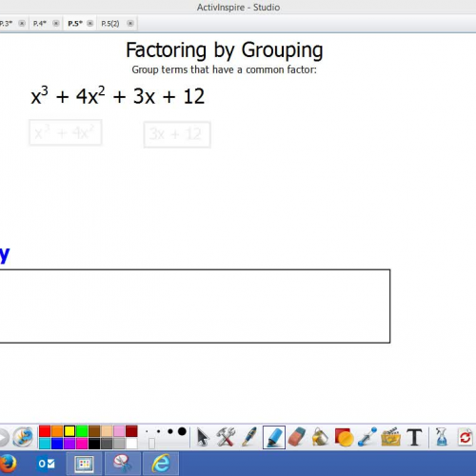Pick the yellow color swatch
Viewport: 476px width, 476px height.
(69, 431)
